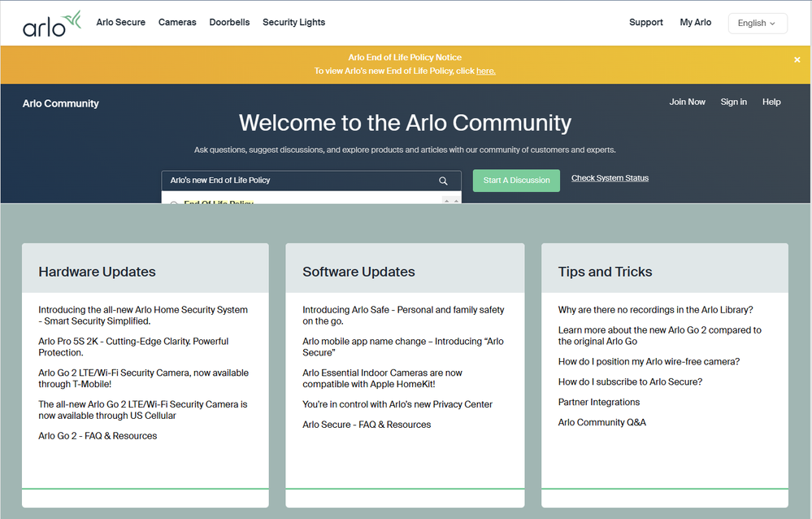
Task: Open Arlo Pro 5S 2K article
Action: [x=133, y=347]
